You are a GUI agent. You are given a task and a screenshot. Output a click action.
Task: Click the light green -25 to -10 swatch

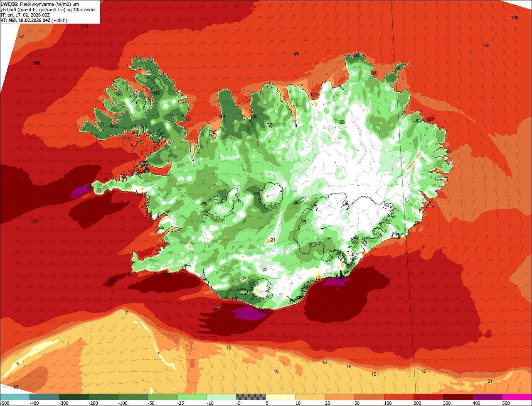pyautogui.click(x=192, y=397)
